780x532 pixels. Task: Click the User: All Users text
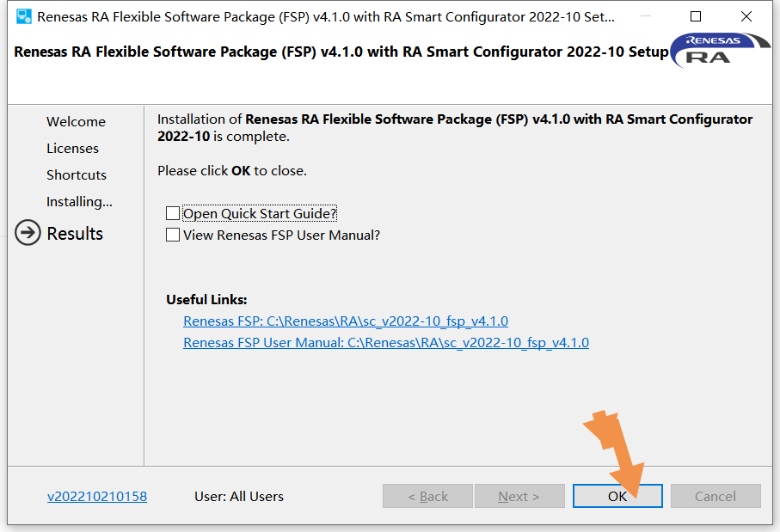(239, 496)
